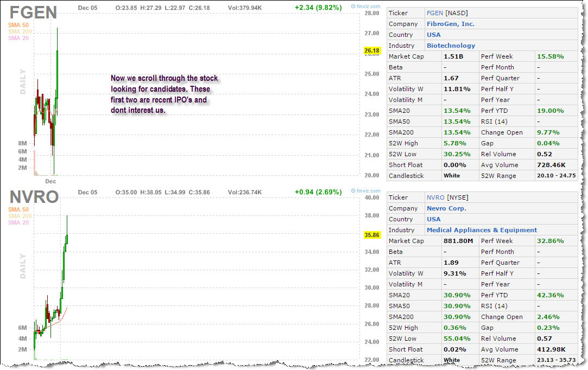Select the FGEN 52W High value 5.78%
588x370 pixels.
pos(454,144)
